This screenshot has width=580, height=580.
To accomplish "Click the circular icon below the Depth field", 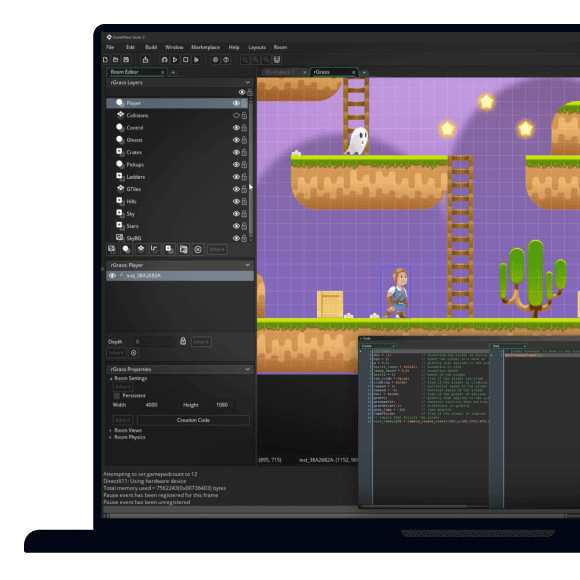I will pos(134,353).
